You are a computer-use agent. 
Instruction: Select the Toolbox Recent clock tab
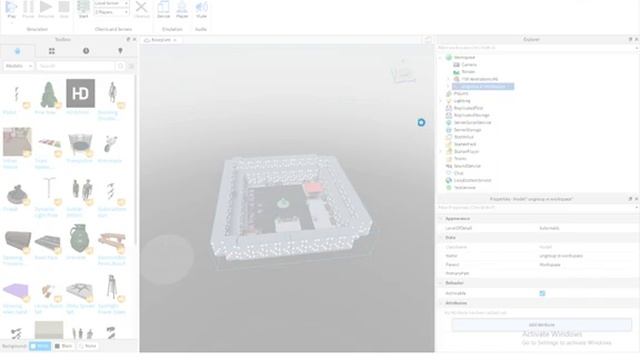click(x=86, y=51)
